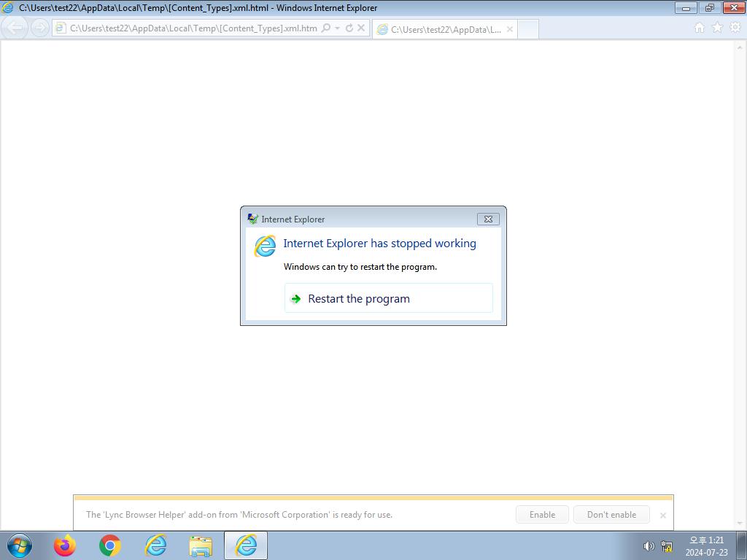The width and height of the screenshot is (747, 560).
Task: Click the IE logo in title bar
Action: coord(7,8)
